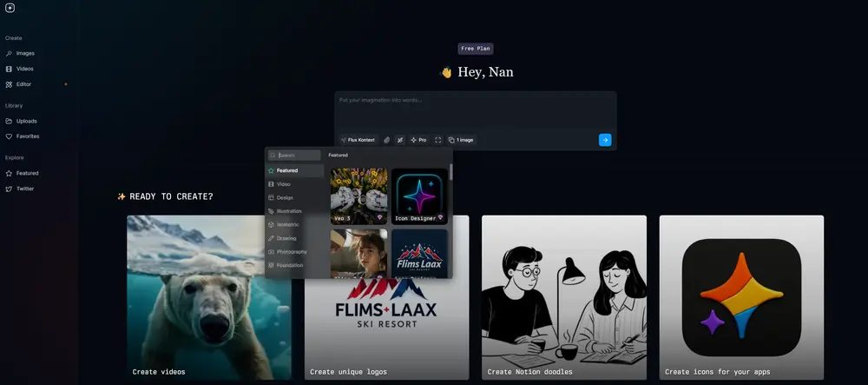This screenshot has height=385, width=868.
Task: Expand the Pro quality selector
Action: tap(418, 140)
